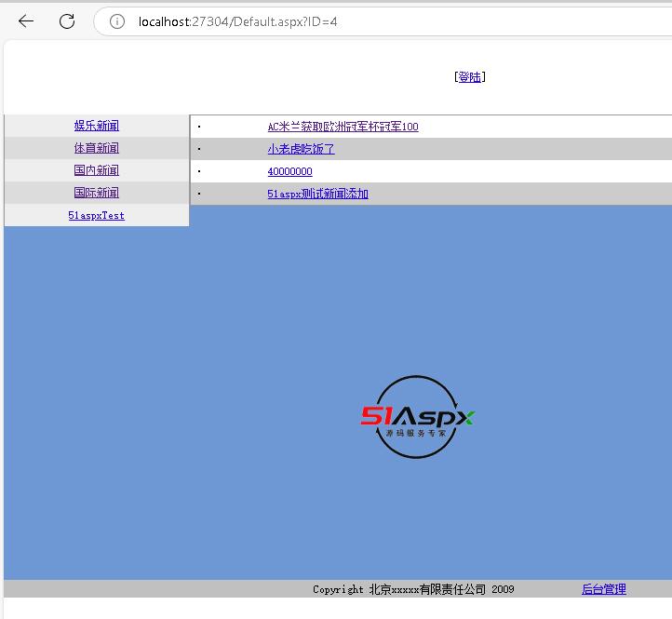672x619 pixels.
Task: Focus the localhost URL address field
Action: coord(372,21)
